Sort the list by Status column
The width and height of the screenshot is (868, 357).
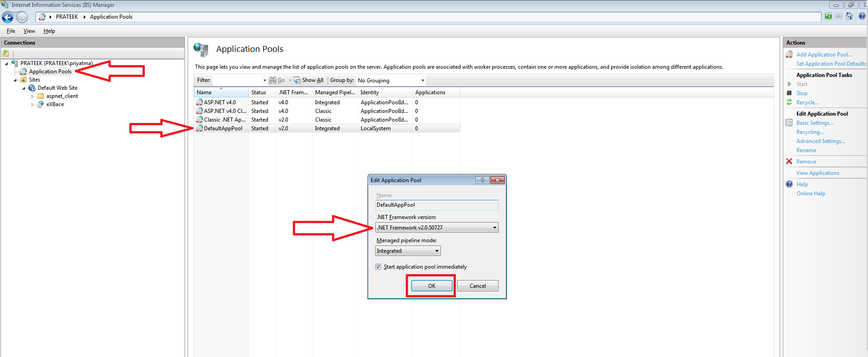[x=262, y=92]
